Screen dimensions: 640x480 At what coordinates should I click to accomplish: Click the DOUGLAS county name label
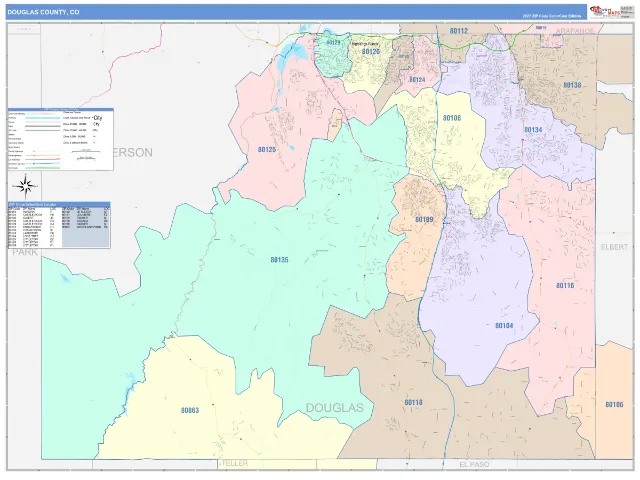click(335, 407)
